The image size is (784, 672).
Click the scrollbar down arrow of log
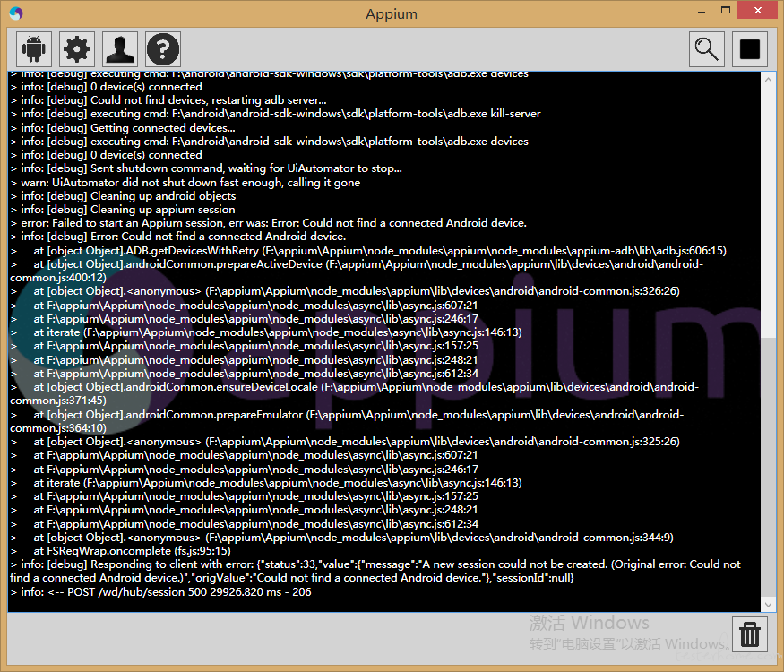768,605
